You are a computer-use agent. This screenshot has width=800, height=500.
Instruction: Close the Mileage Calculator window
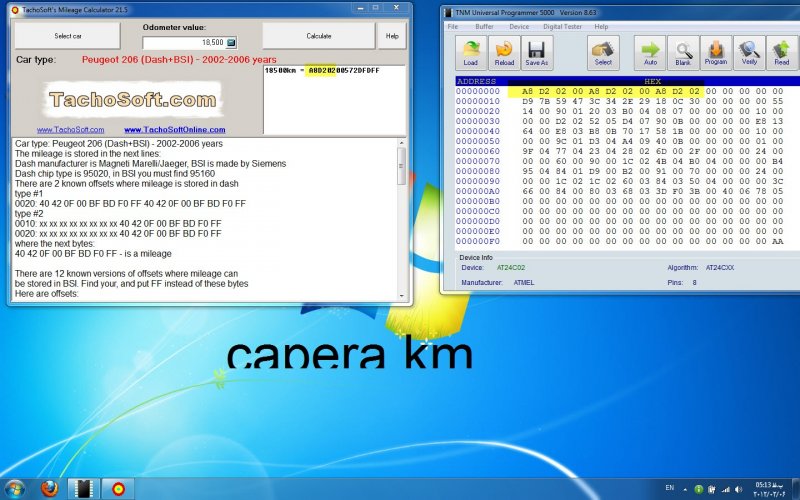pos(396,8)
